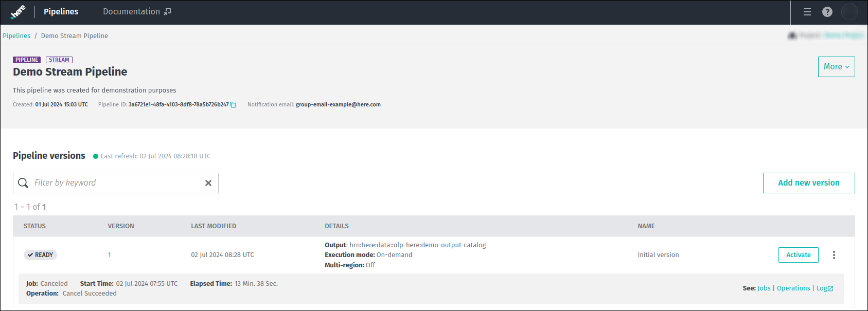Sort by LAST MODIFIED column header
Image resolution: width=868 pixels, height=311 pixels.
point(214,226)
